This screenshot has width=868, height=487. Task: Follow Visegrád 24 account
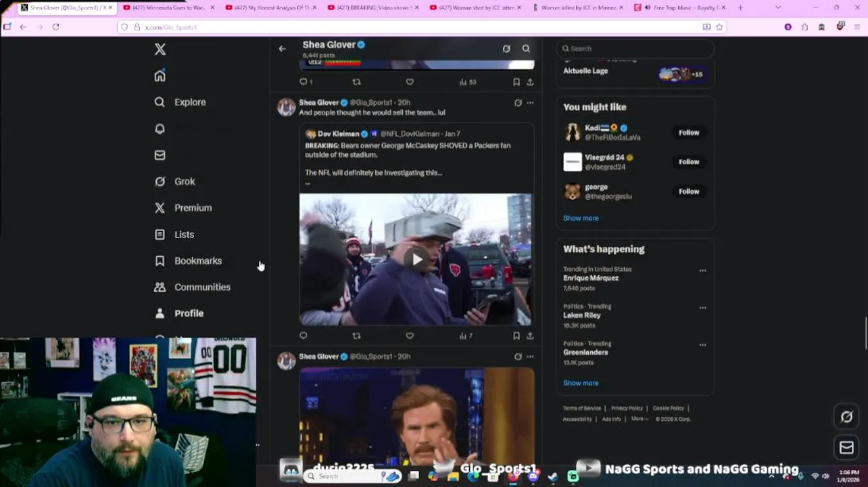tap(689, 162)
